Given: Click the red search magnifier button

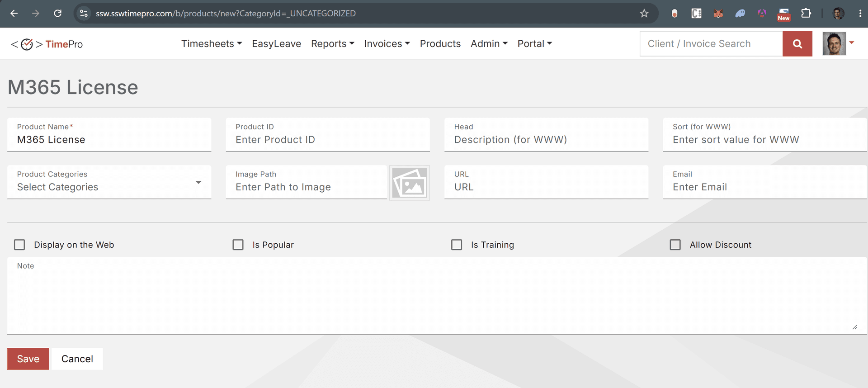Looking at the screenshot, I should [797, 44].
